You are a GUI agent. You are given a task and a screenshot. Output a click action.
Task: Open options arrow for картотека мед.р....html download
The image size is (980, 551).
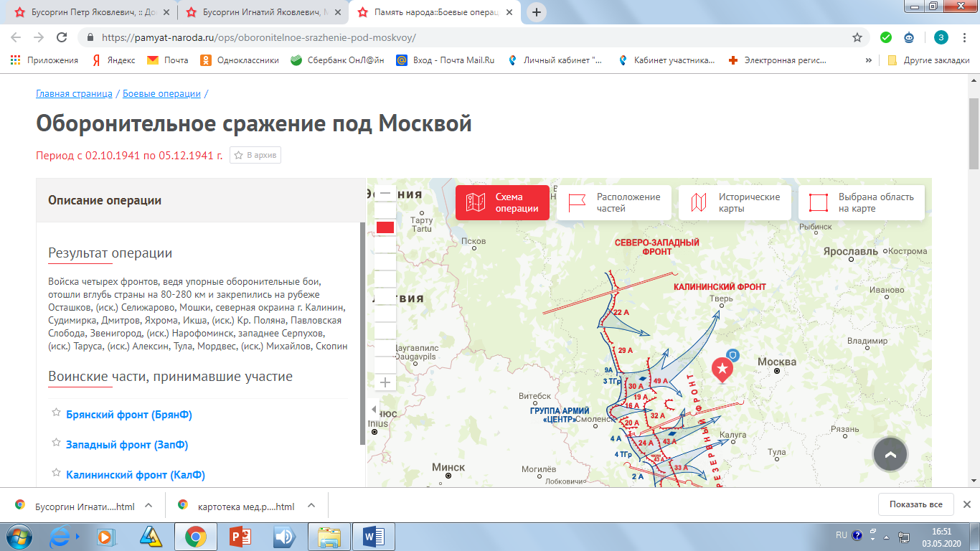(311, 506)
